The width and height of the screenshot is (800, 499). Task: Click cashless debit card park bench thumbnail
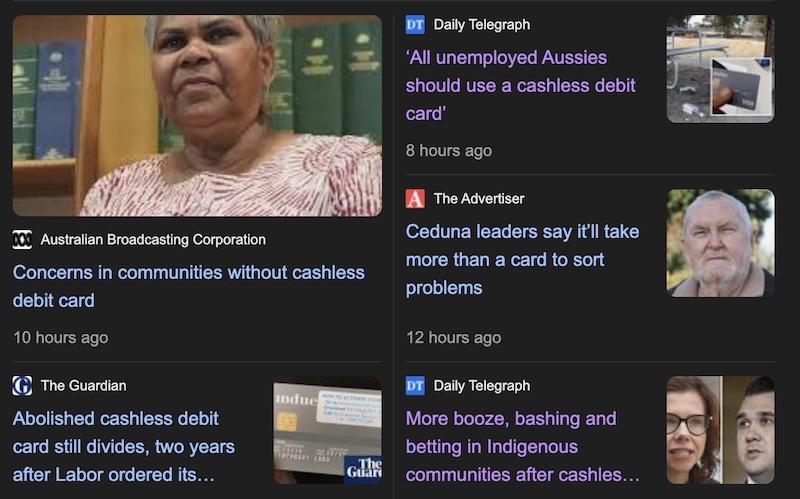click(720, 69)
